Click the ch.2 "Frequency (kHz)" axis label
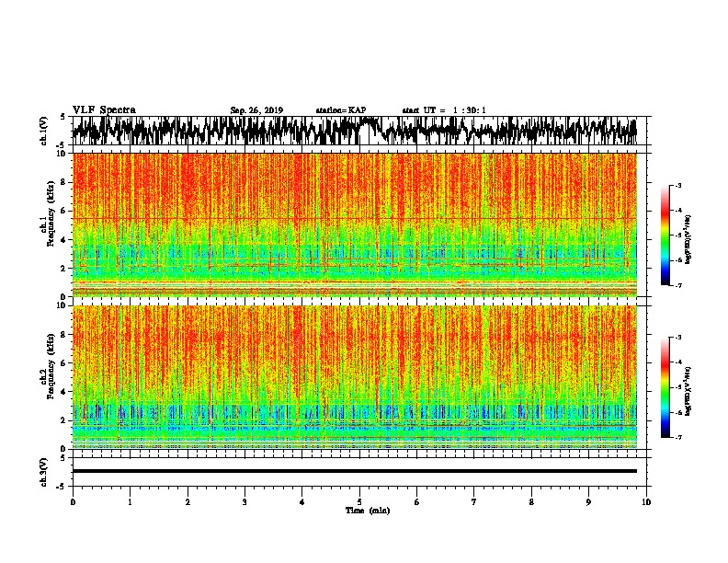 point(51,366)
